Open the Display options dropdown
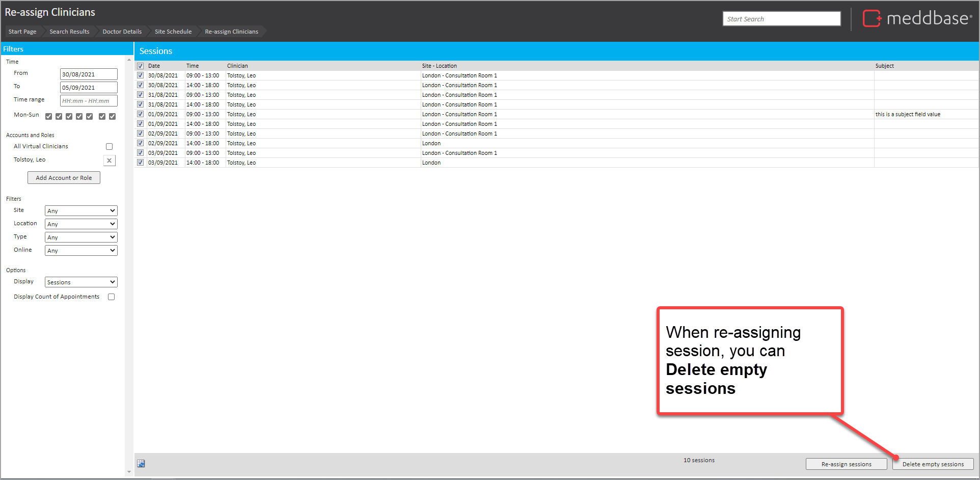 point(81,282)
